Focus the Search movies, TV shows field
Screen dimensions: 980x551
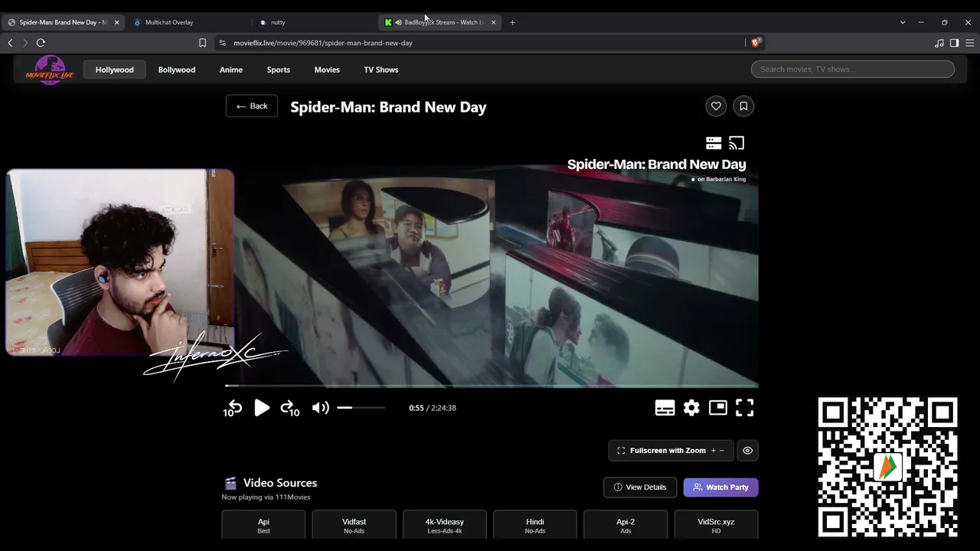tap(853, 70)
